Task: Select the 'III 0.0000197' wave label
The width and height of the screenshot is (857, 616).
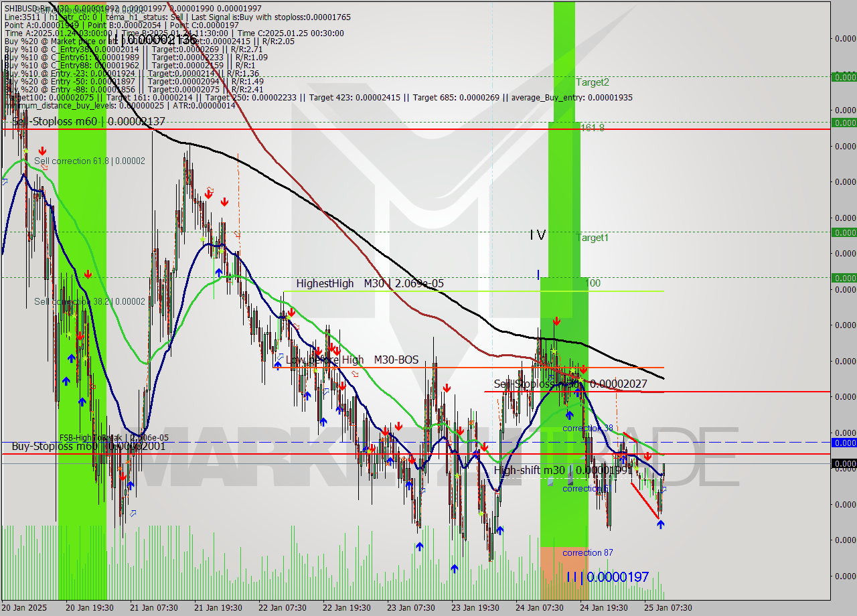Action: (x=607, y=576)
